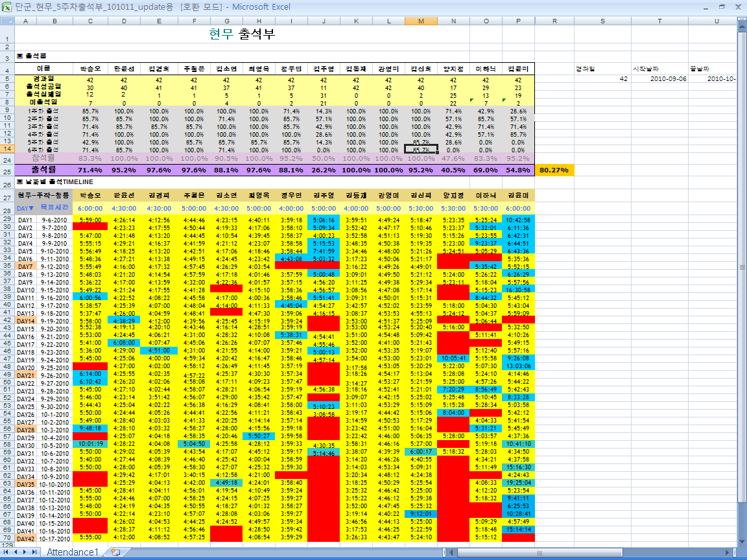Viewport: 747px width, 560px height.
Task: Select the 'DAY21' label cell
Action: 26,375
